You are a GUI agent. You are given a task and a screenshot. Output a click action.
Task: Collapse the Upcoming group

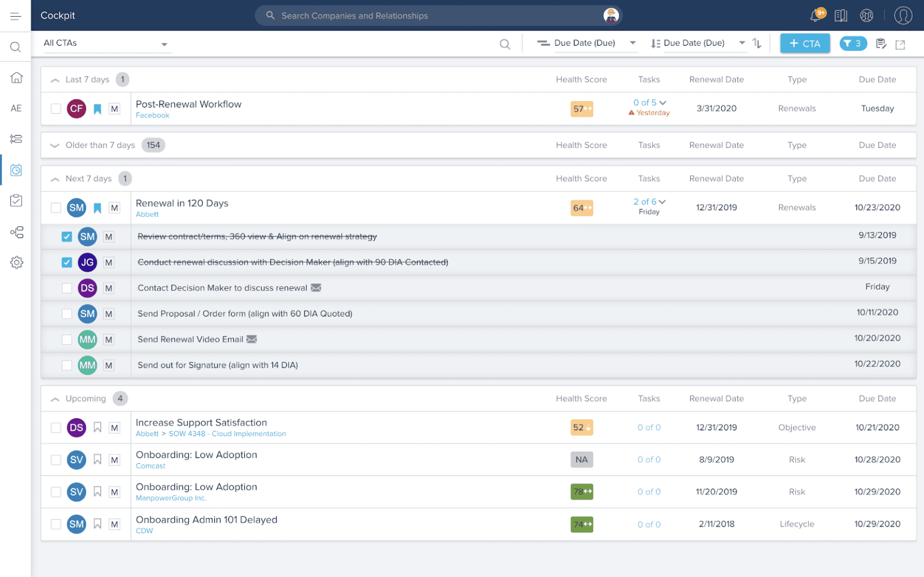click(x=55, y=399)
